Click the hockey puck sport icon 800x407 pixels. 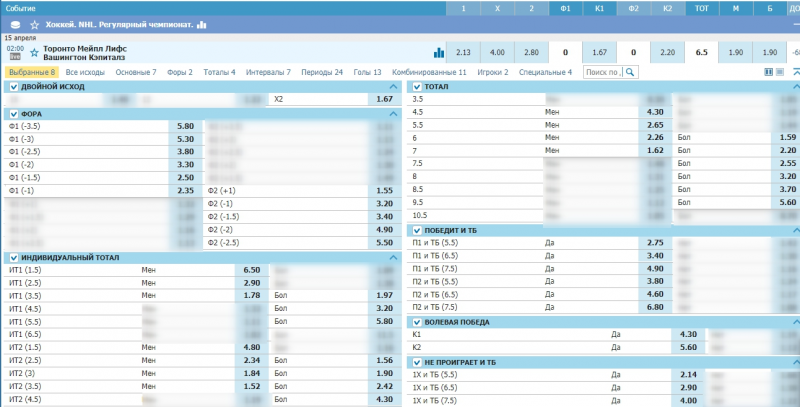click(14, 24)
